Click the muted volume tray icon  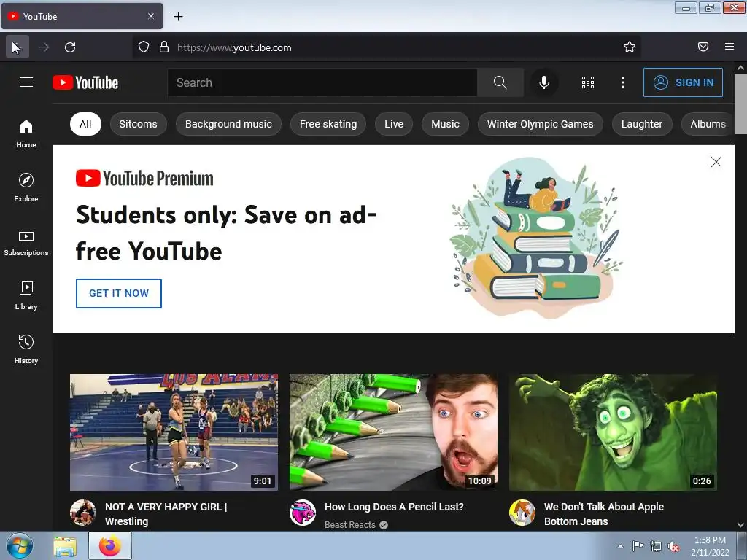[673, 547]
